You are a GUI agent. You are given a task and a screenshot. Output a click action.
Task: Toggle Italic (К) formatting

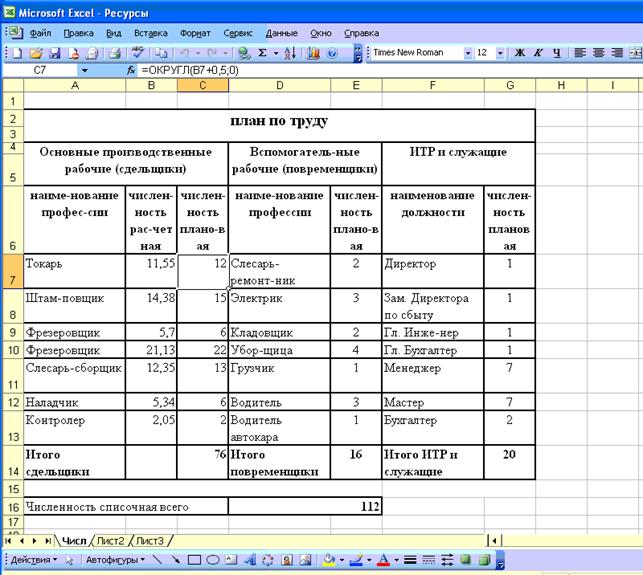tap(538, 53)
